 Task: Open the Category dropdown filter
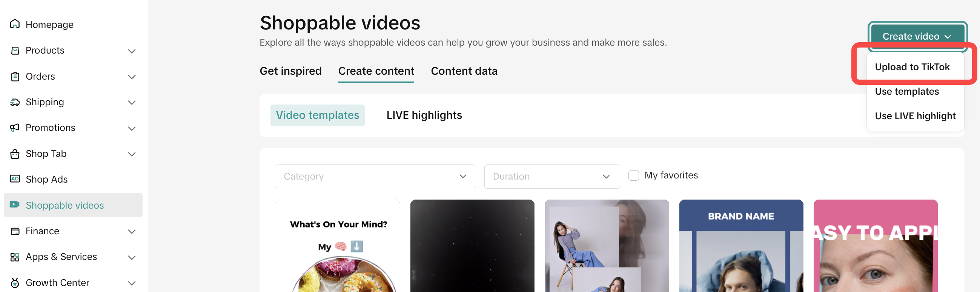pos(375,176)
